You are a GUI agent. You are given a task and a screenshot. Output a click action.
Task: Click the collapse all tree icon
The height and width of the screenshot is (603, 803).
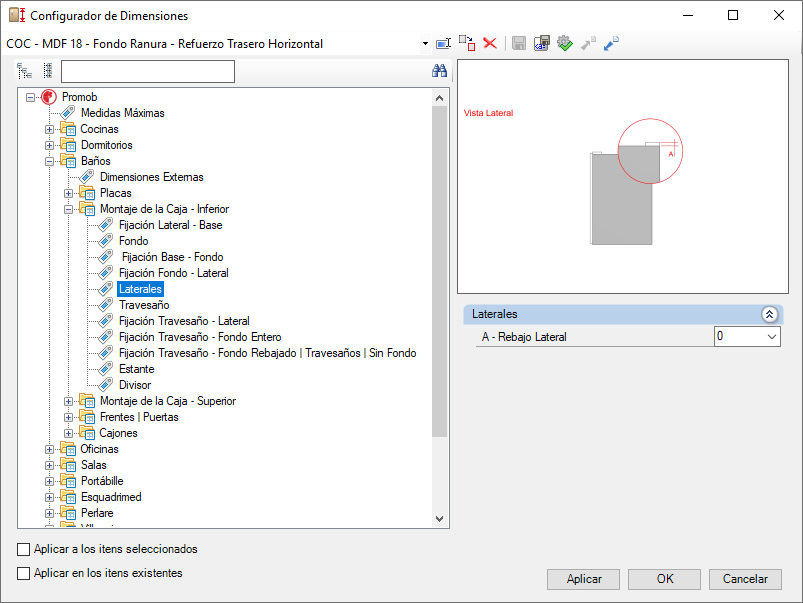tap(48, 71)
